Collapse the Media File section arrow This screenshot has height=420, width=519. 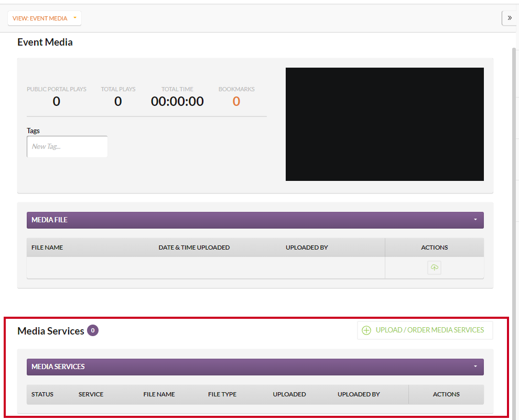[x=475, y=220]
